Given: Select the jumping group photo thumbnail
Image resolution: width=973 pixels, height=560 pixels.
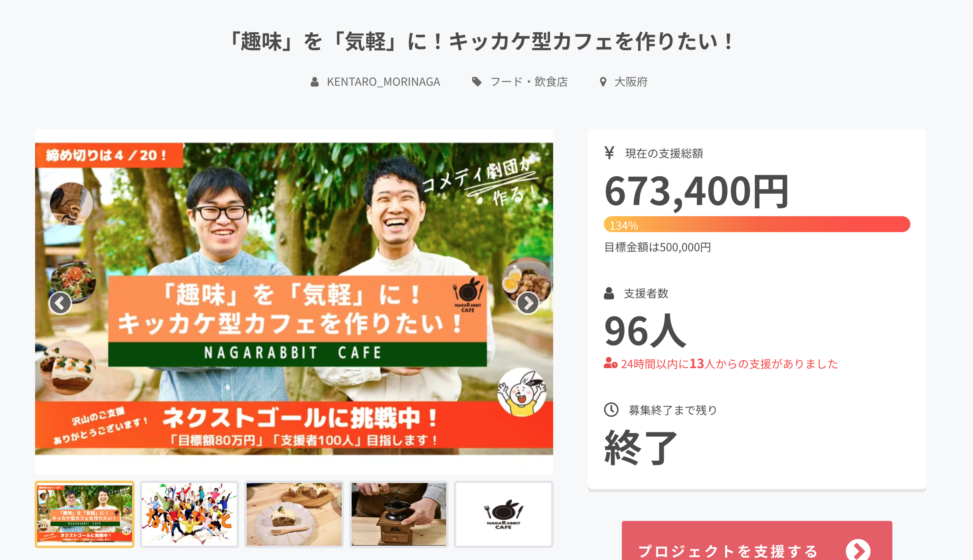Looking at the screenshot, I should tap(189, 514).
